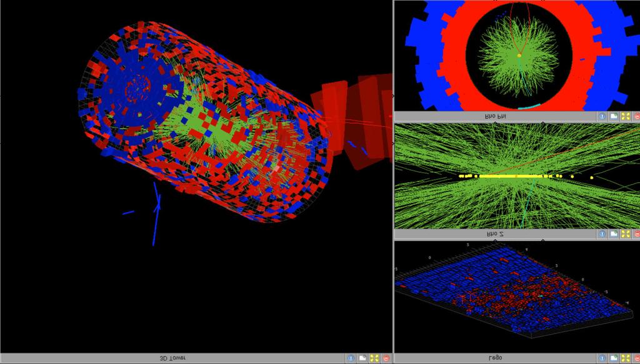Click the calorimeter barrel in 3D Tower view
The height and width of the screenshot is (364, 640).
204,122
